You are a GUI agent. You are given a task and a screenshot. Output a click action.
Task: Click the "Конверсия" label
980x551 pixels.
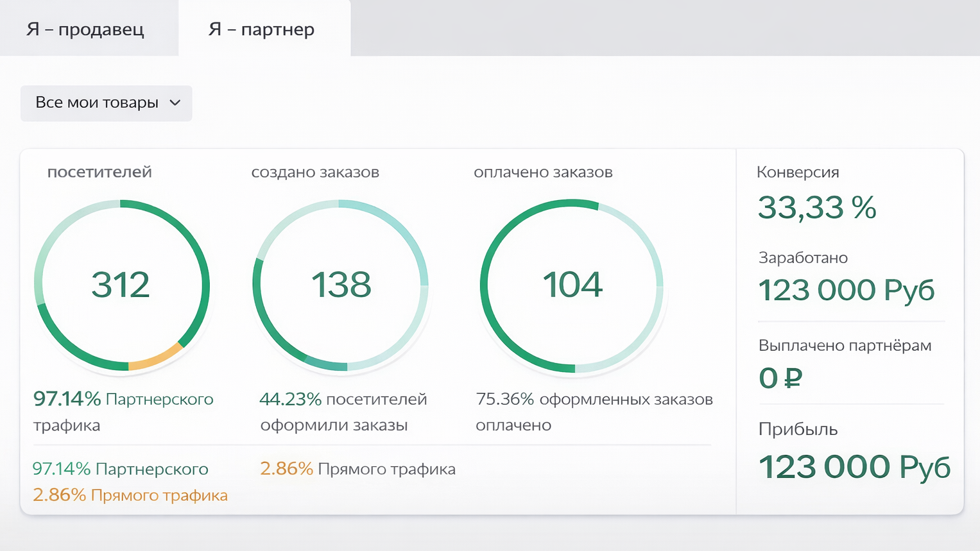pyautogui.click(x=798, y=172)
